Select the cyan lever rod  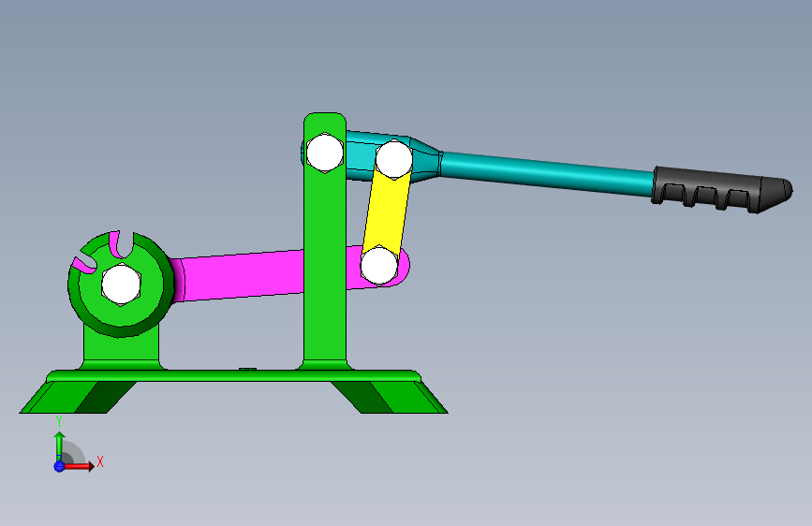(546, 173)
